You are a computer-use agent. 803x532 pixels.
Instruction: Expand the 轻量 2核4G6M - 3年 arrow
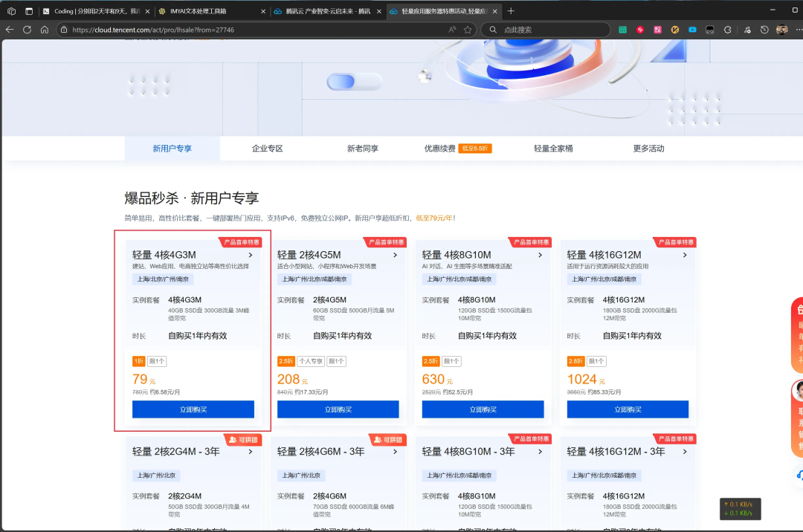[396, 452]
